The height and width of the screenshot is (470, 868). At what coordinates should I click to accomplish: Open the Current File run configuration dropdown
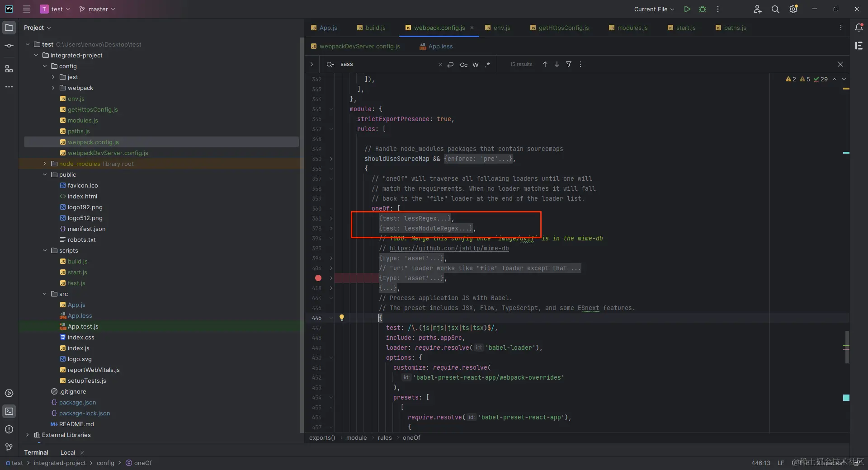[654, 9]
